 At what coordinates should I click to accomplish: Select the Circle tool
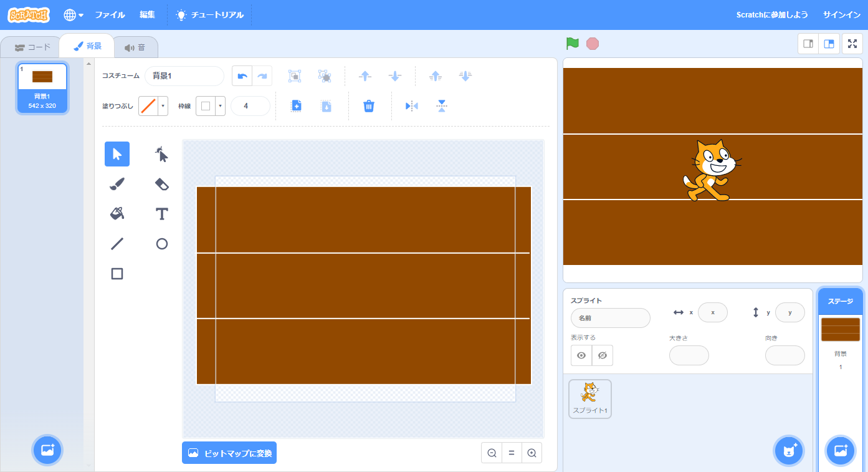pos(162,244)
